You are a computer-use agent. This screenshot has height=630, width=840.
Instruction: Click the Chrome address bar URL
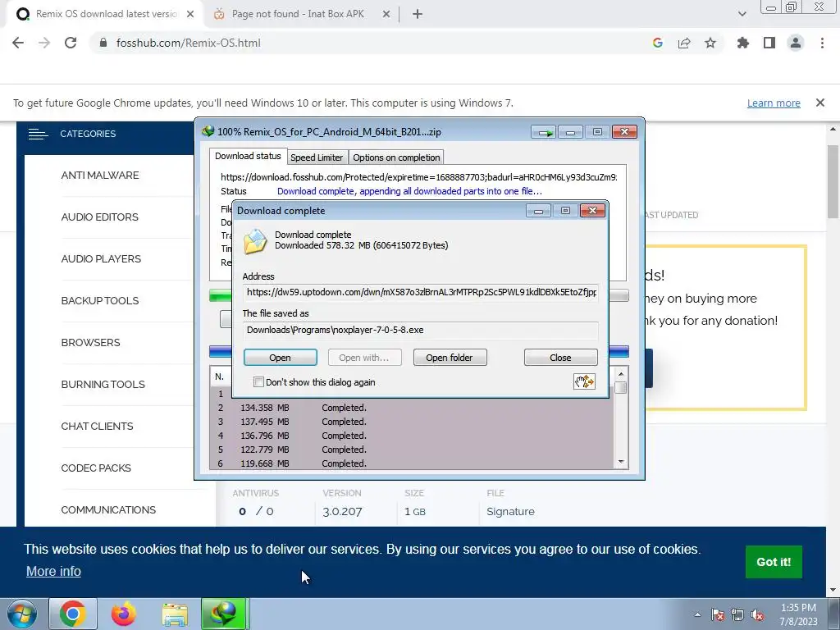pyautogui.click(x=189, y=43)
